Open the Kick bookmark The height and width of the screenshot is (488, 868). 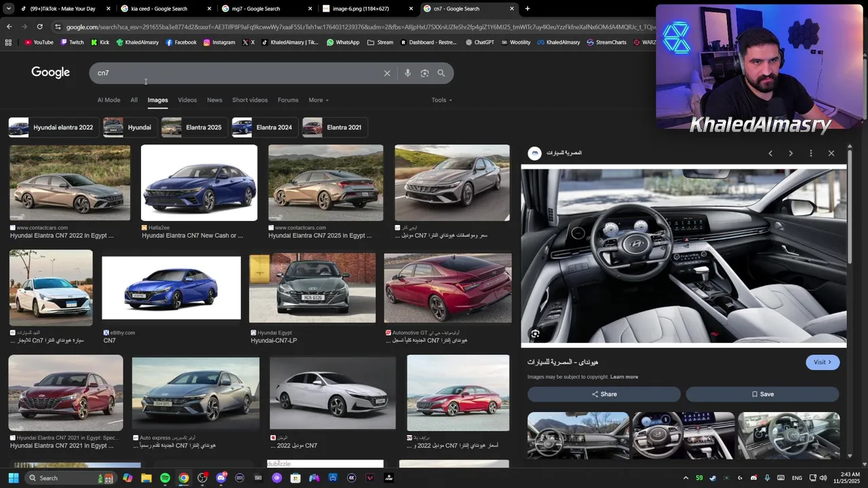100,42
